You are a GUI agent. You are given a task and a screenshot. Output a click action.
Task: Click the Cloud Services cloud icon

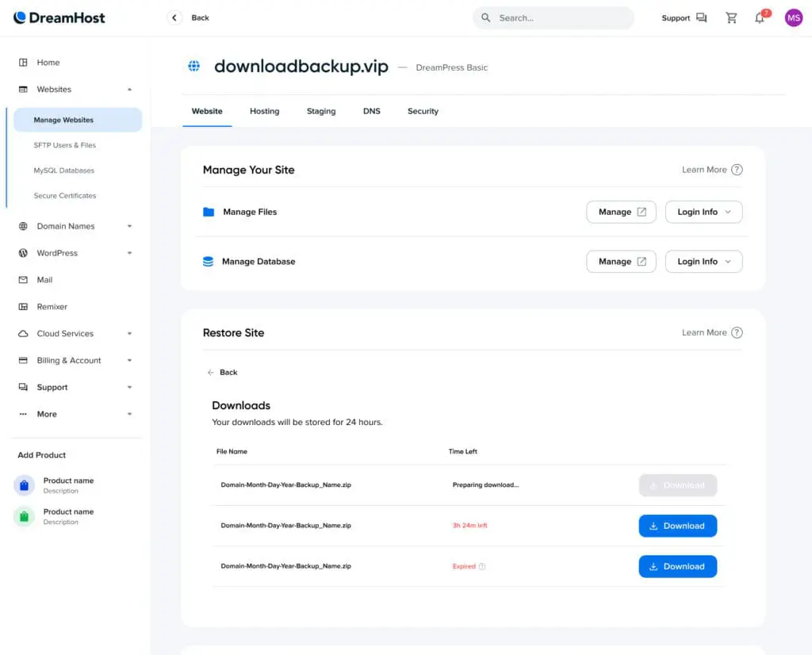[23, 334]
